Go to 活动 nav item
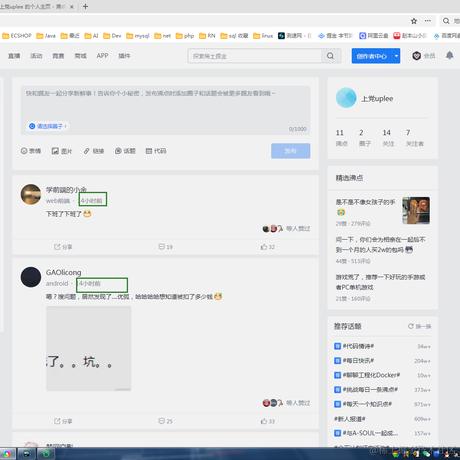The height and width of the screenshot is (460, 460). (x=36, y=56)
